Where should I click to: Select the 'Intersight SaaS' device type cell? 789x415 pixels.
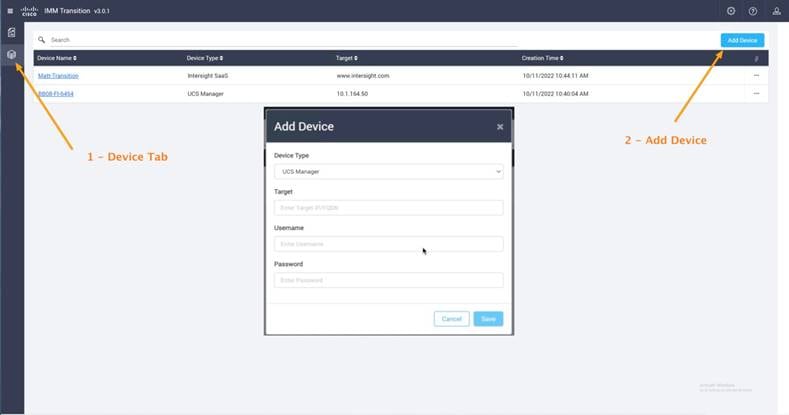[207, 76]
